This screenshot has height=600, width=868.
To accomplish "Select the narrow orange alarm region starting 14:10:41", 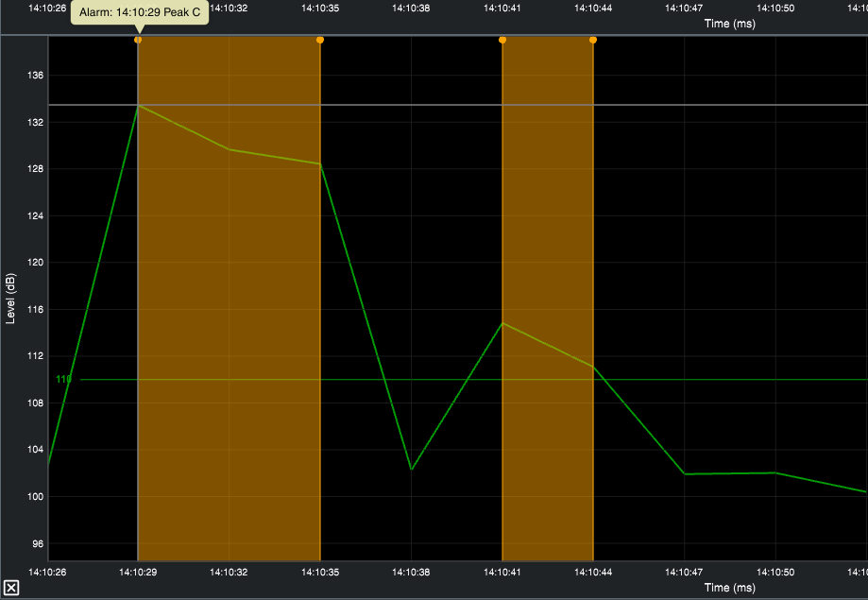I will click(548, 300).
